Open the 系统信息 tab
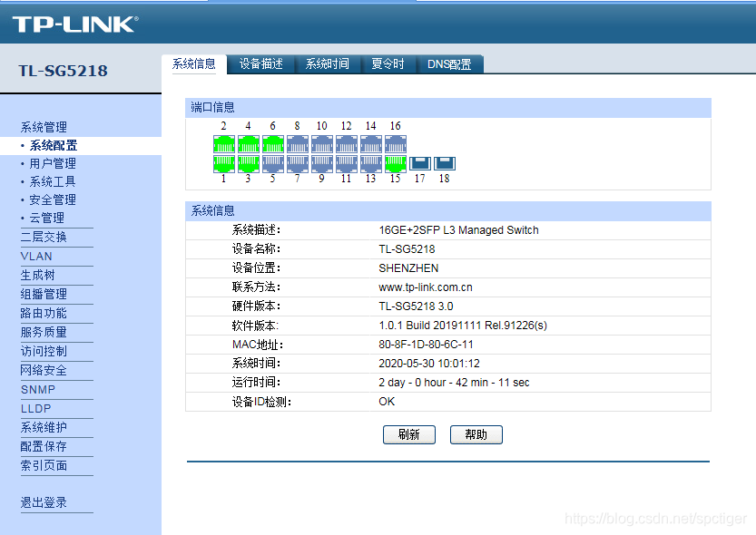Image resolution: width=756 pixels, height=535 pixels. point(194,64)
